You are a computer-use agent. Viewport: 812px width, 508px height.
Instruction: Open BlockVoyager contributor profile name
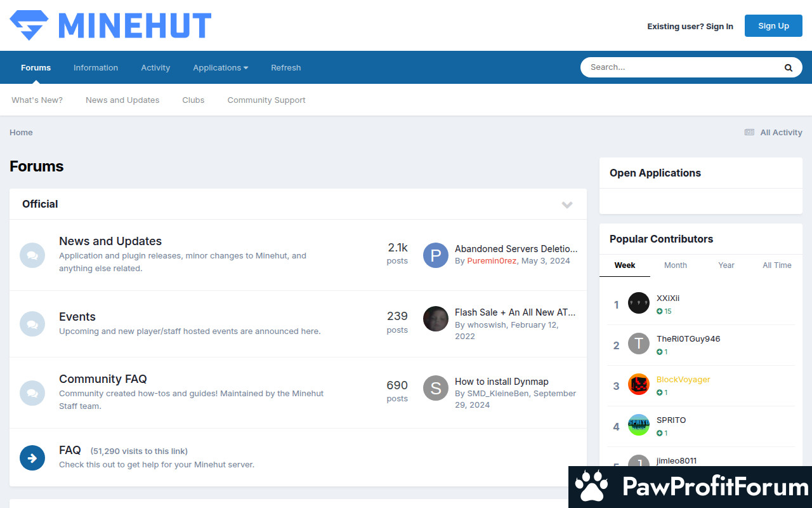(683, 379)
